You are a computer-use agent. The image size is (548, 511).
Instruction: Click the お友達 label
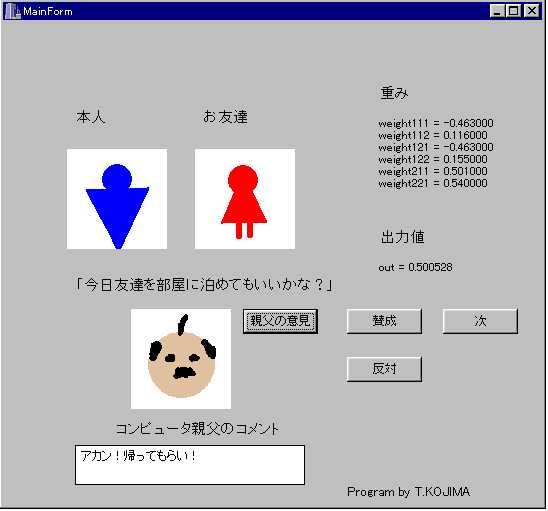225,117
